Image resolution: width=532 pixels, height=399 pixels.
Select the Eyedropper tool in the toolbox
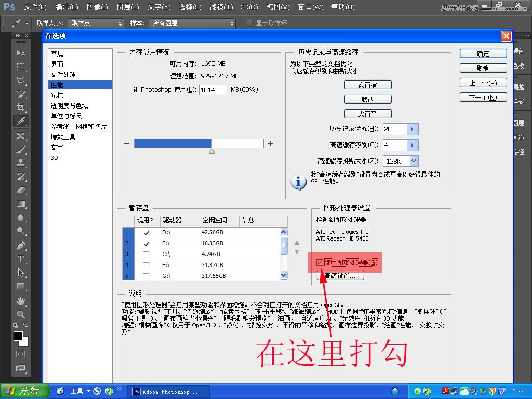[x=21, y=121]
